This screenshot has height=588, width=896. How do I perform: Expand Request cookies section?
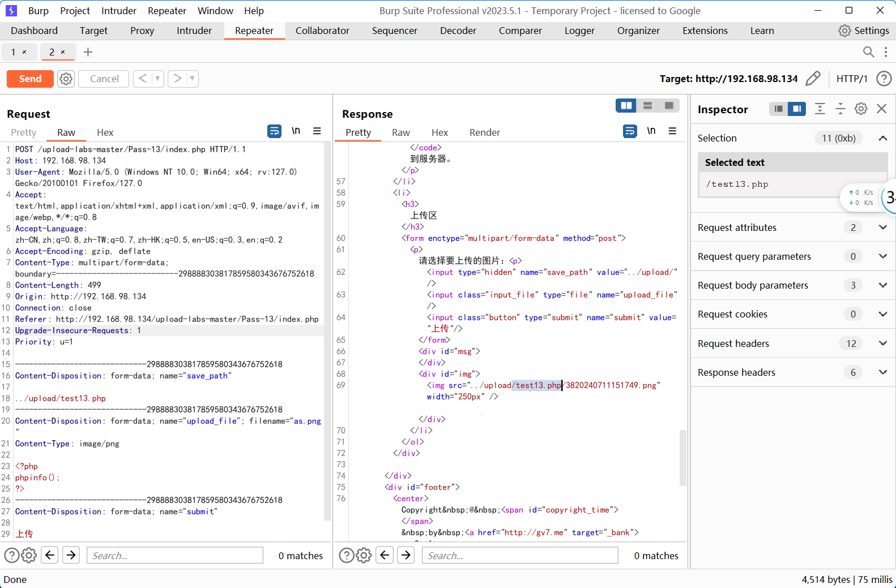[x=883, y=314]
